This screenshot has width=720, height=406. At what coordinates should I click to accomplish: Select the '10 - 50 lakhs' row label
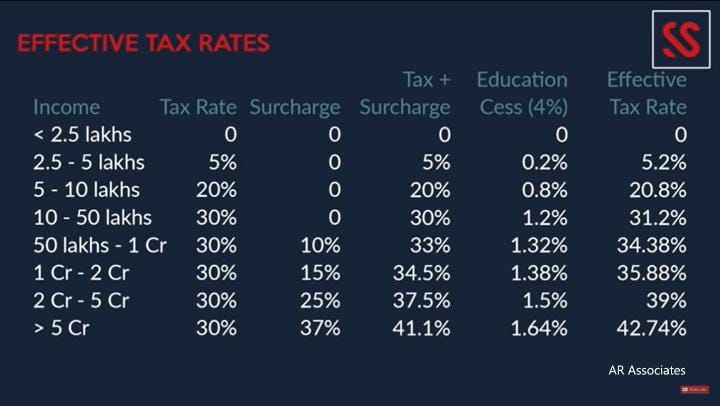click(x=92, y=217)
